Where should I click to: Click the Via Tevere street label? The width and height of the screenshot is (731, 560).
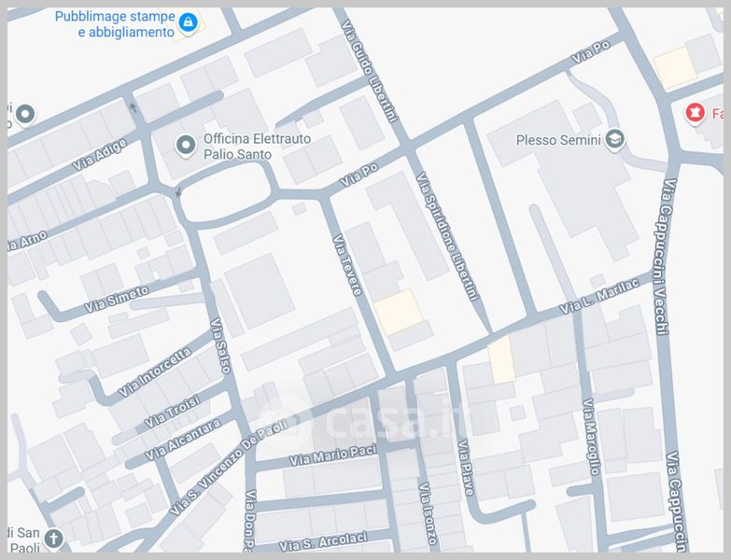tap(347, 266)
